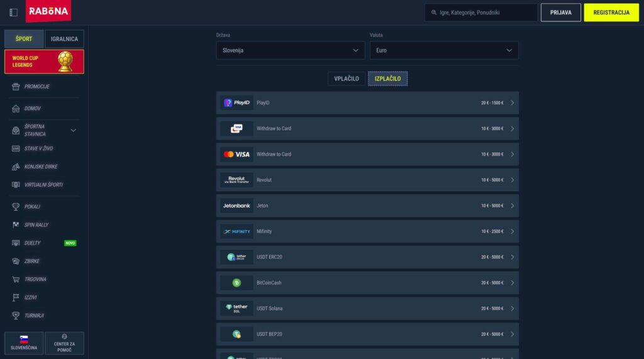Open Športna stavnica ball icon
The width and height of the screenshot is (644, 359).
point(16,130)
